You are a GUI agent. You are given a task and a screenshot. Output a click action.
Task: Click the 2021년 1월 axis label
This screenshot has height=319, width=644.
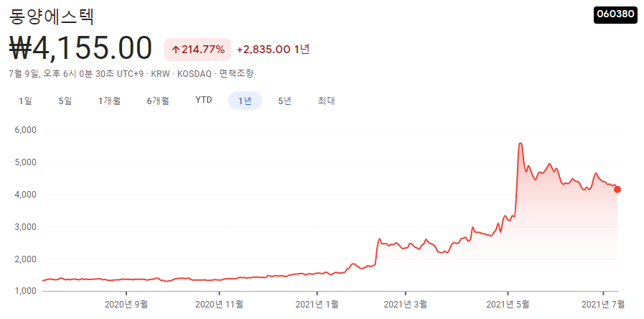click(317, 305)
